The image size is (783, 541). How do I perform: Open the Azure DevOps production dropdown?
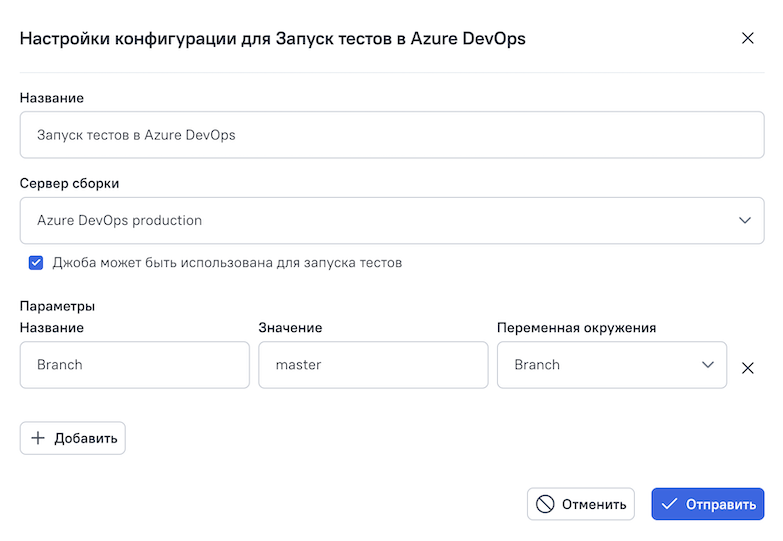[391, 220]
